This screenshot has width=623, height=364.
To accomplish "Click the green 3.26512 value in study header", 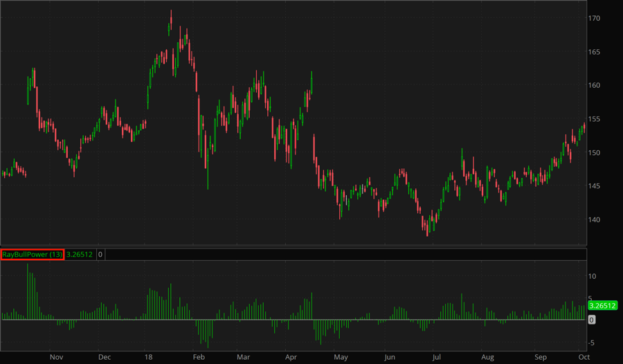I will (80, 255).
